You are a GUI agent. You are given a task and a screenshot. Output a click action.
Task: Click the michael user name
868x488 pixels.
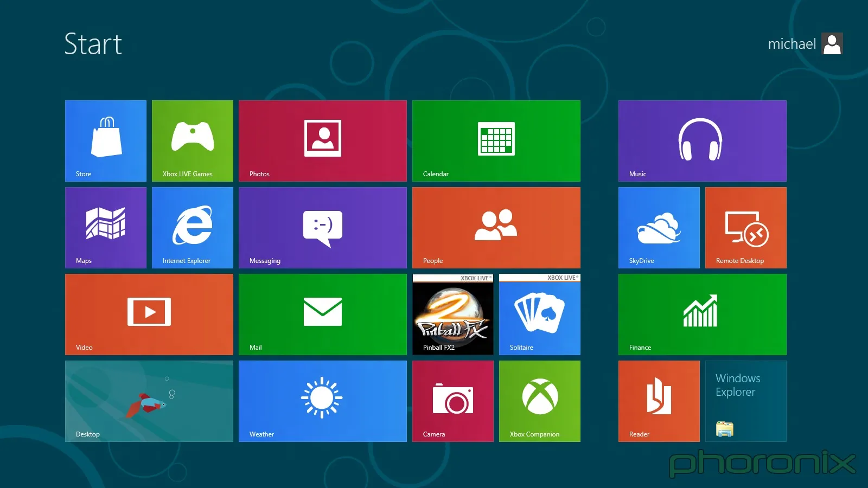[792, 44]
